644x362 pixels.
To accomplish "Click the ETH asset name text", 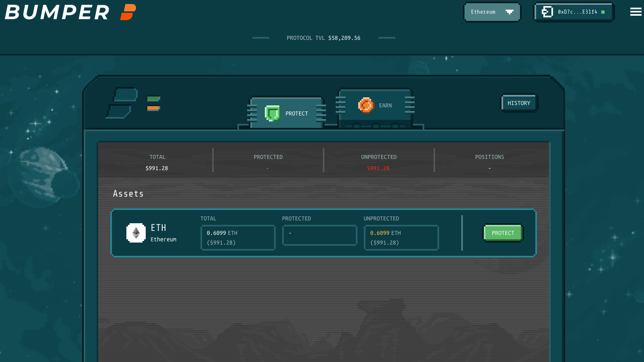I will point(159,228).
